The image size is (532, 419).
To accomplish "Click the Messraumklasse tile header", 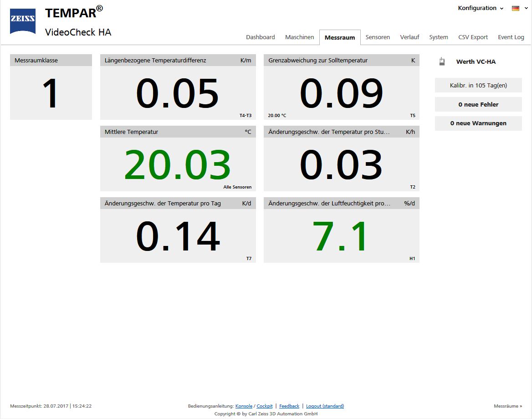I will [51, 60].
